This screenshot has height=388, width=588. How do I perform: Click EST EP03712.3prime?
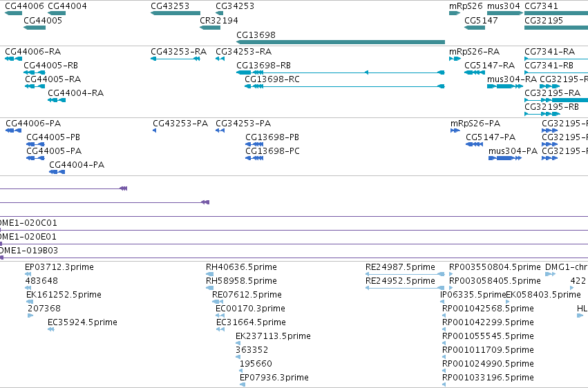pyautogui.click(x=28, y=274)
